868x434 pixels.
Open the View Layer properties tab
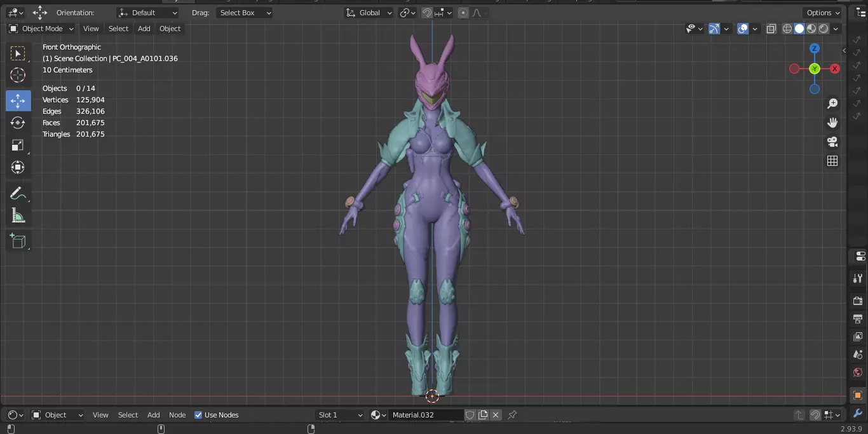(x=858, y=336)
